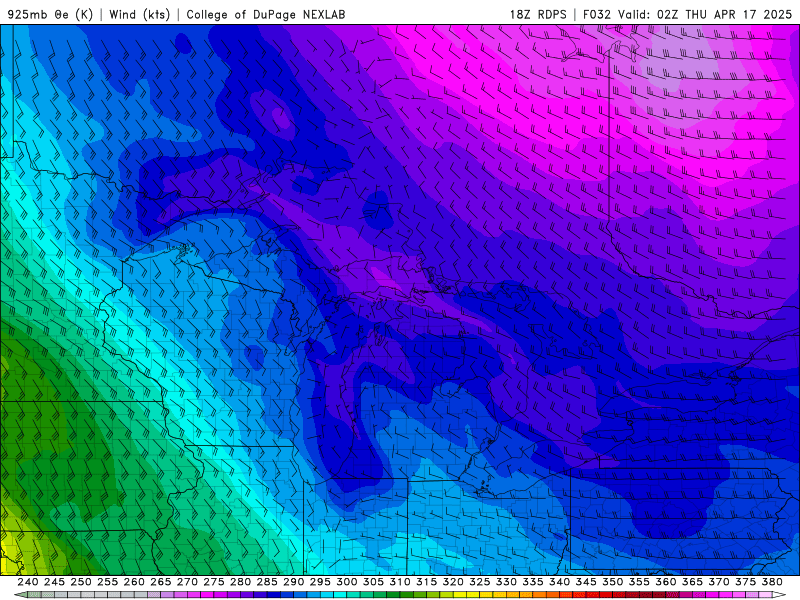Click the 320 value on the color scale

pos(453,582)
